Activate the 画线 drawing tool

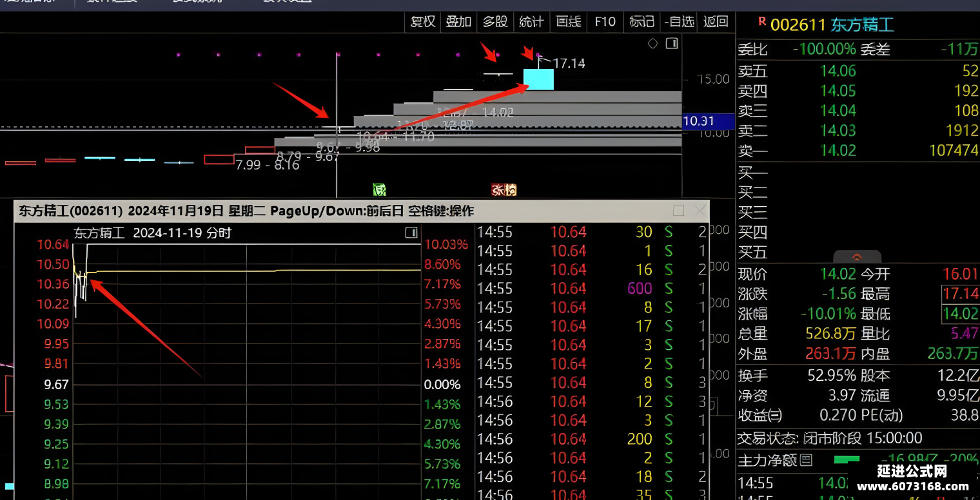pyautogui.click(x=568, y=22)
